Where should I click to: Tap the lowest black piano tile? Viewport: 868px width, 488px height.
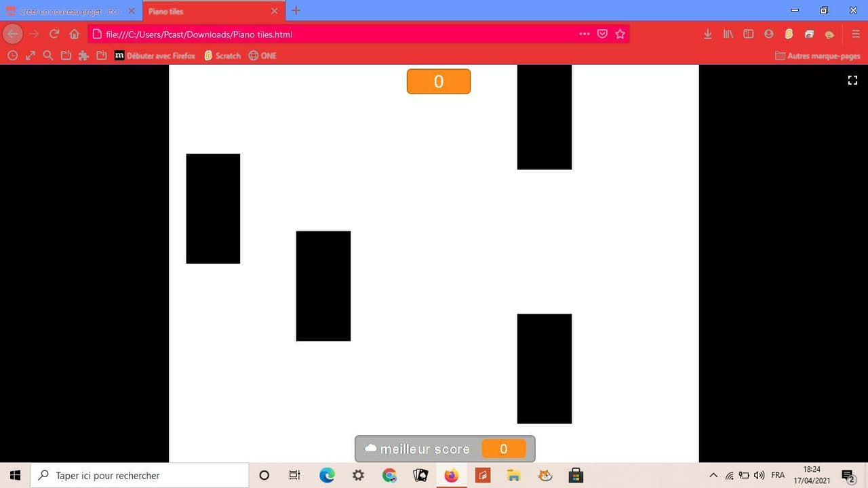(545, 369)
